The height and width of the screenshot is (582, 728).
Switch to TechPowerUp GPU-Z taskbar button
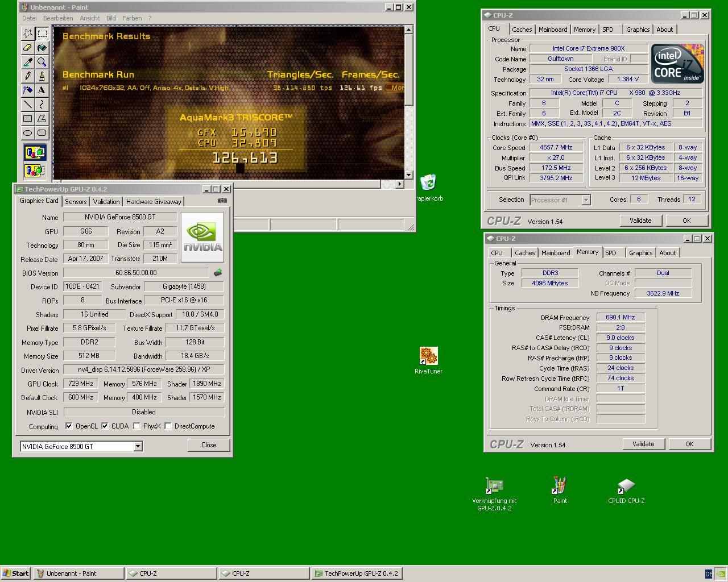point(357,573)
